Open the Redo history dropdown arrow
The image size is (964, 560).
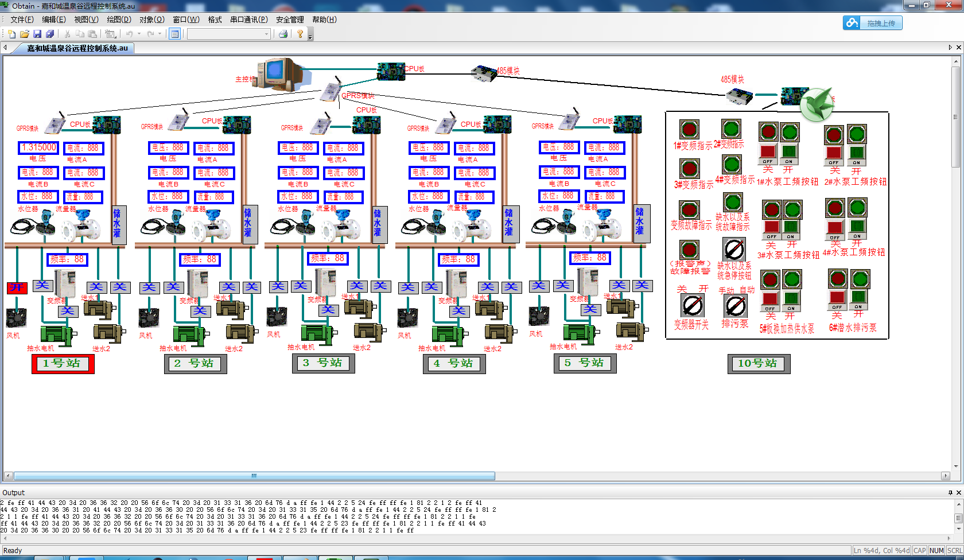(x=160, y=34)
